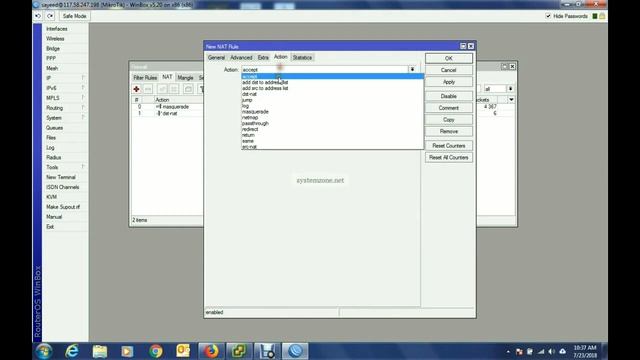Viewport: 640px width, 360px height.
Task: Toggle Safe Mode button
Action: pyautogui.click(x=74, y=16)
